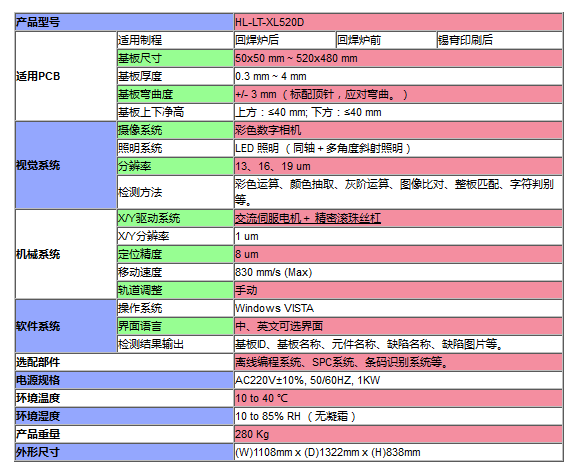Click the 环境湿度 row header
Viewport: 576px width, 470px height.
[x=124, y=416]
